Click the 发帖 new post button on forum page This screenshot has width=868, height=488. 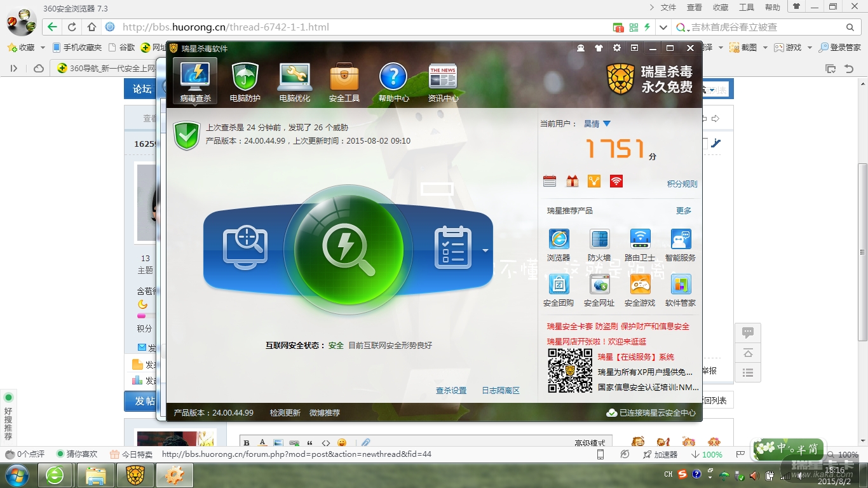click(140, 401)
